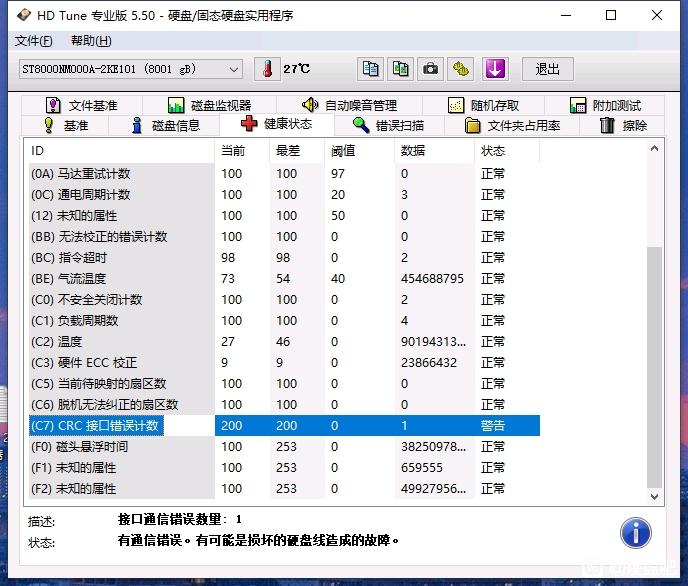Select the (C7) CRC 接口错误计数 row
Viewport: 688px width, 586px height.
[284, 426]
